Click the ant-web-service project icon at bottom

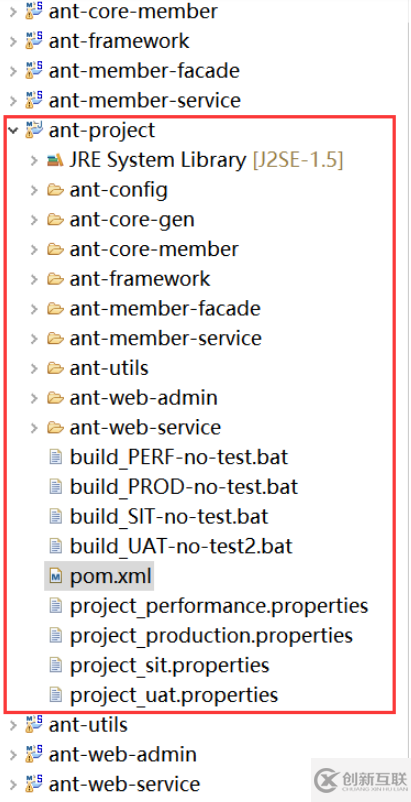(34, 784)
